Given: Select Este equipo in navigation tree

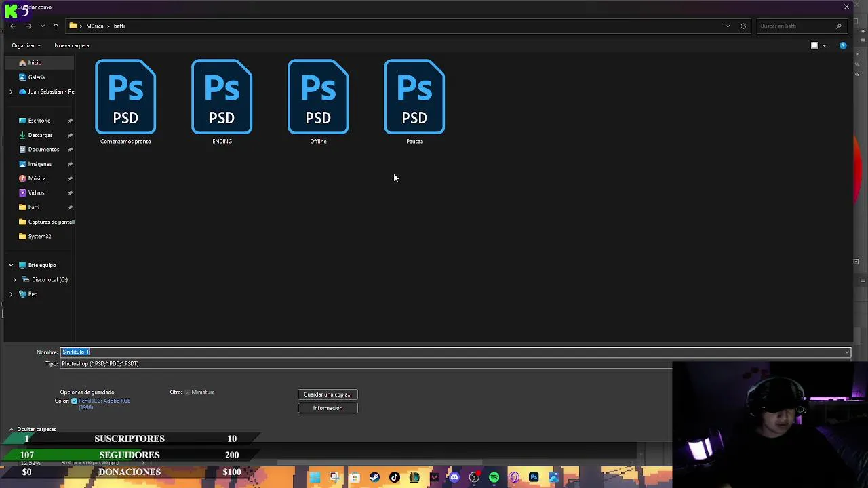Looking at the screenshot, I should pyautogui.click(x=42, y=265).
